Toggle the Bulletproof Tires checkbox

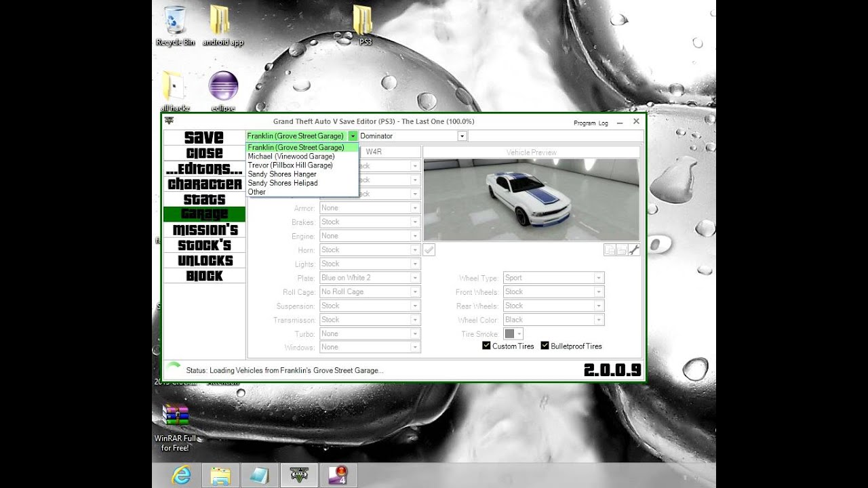[x=545, y=346]
